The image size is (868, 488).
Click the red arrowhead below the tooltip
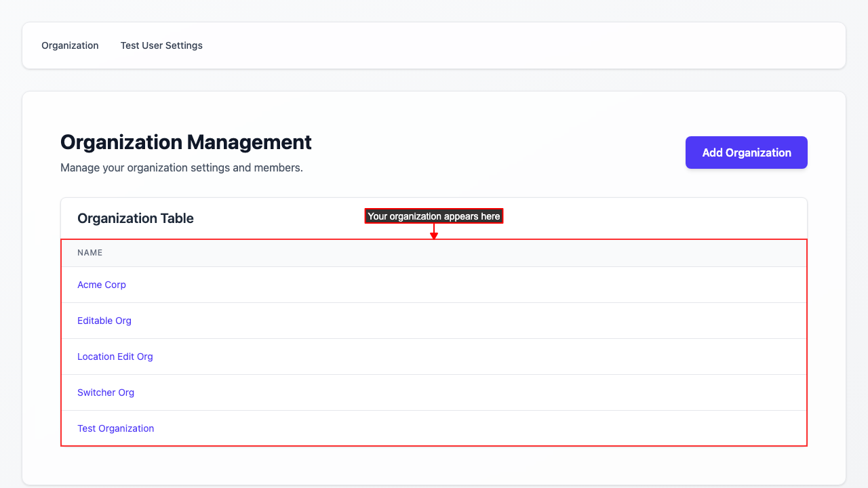point(434,236)
